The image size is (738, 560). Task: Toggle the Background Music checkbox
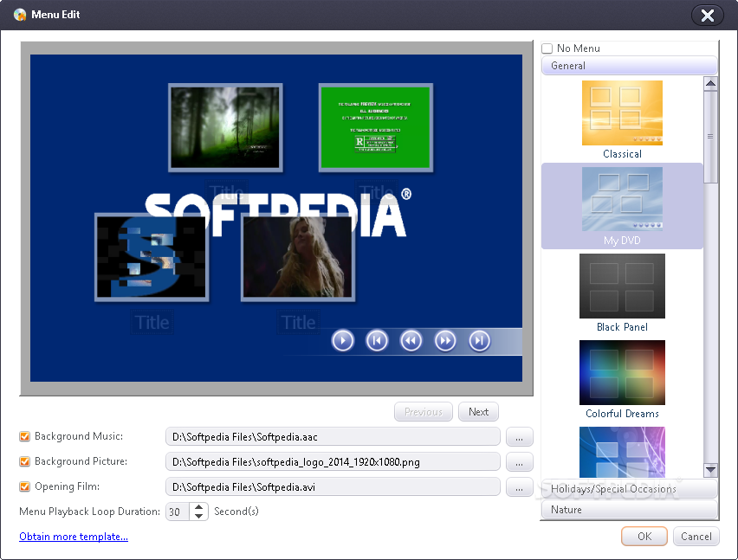pos(24,436)
